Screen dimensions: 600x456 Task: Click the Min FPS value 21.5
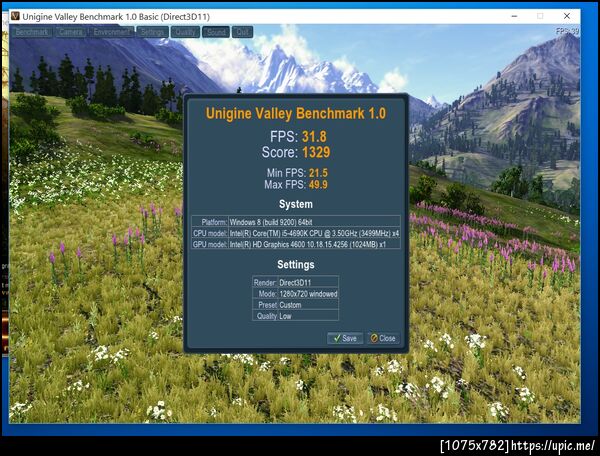pyautogui.click(x=318, y=173)
